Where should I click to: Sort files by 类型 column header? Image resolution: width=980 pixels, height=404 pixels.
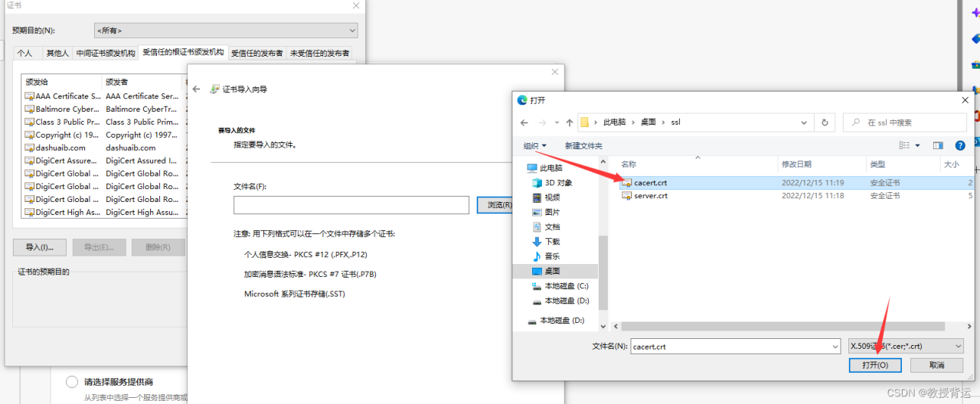(903, 165)
